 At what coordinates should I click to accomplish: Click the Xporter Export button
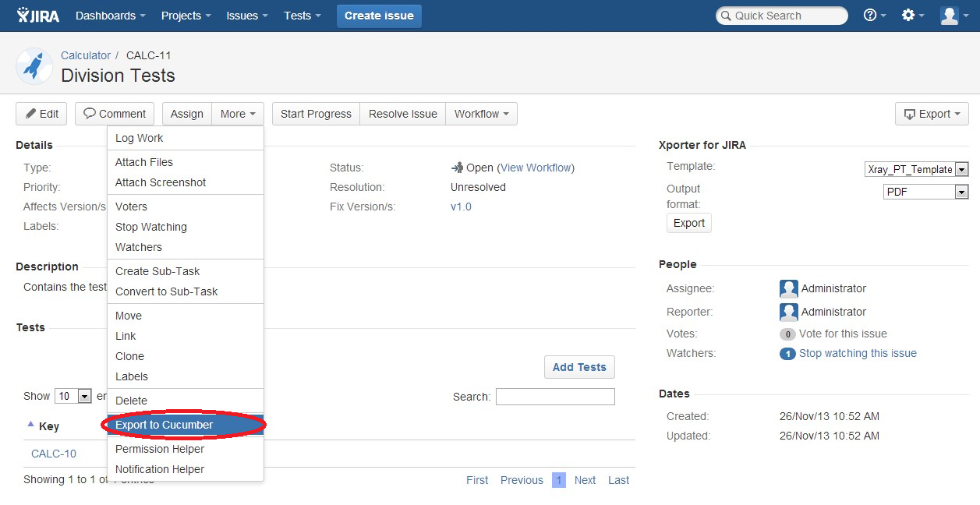(x=689, y=223)
